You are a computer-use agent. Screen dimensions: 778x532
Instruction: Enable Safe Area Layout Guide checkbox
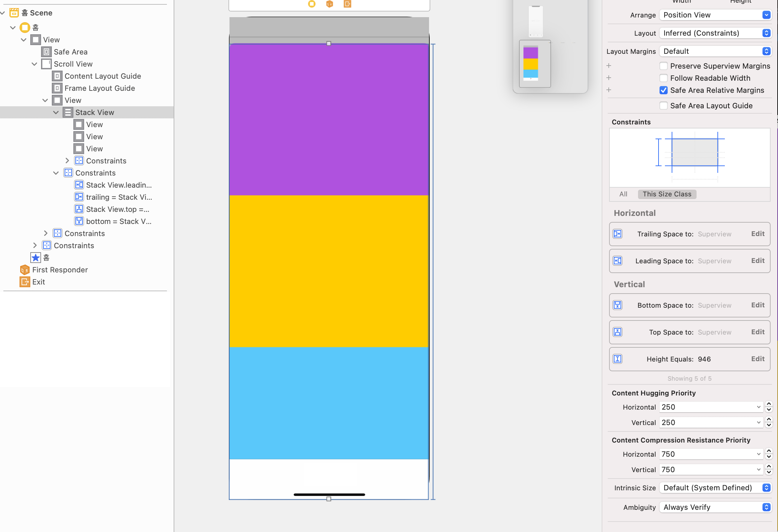(664, 106)
